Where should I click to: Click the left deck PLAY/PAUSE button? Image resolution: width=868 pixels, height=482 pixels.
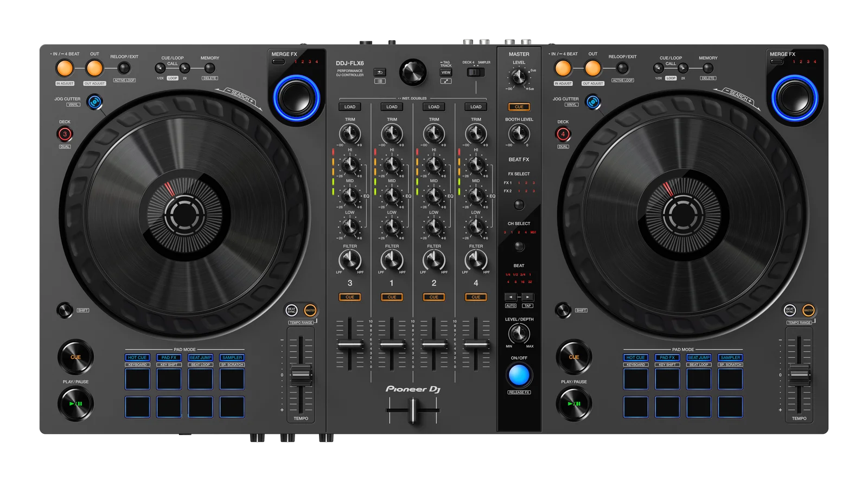(75, 404)
